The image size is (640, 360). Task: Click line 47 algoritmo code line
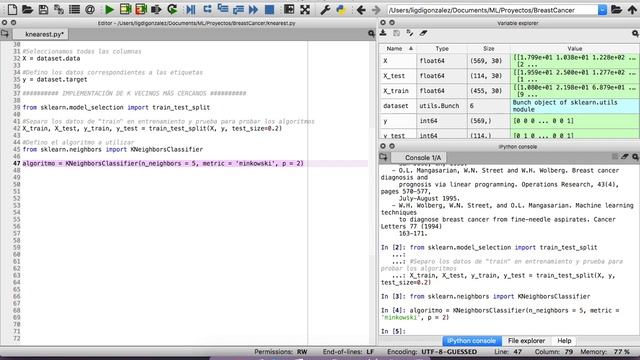pos(163,163)
